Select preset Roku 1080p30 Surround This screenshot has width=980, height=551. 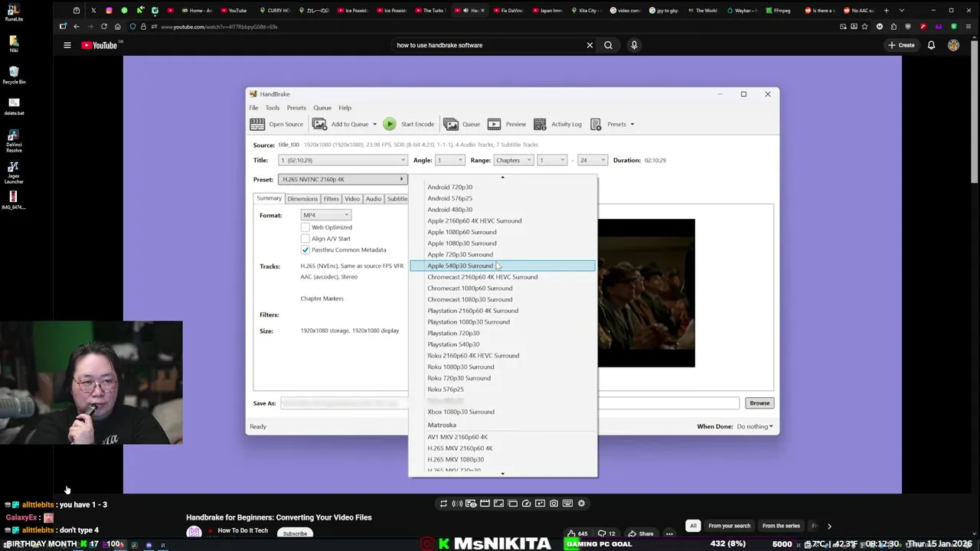point(502,367)
